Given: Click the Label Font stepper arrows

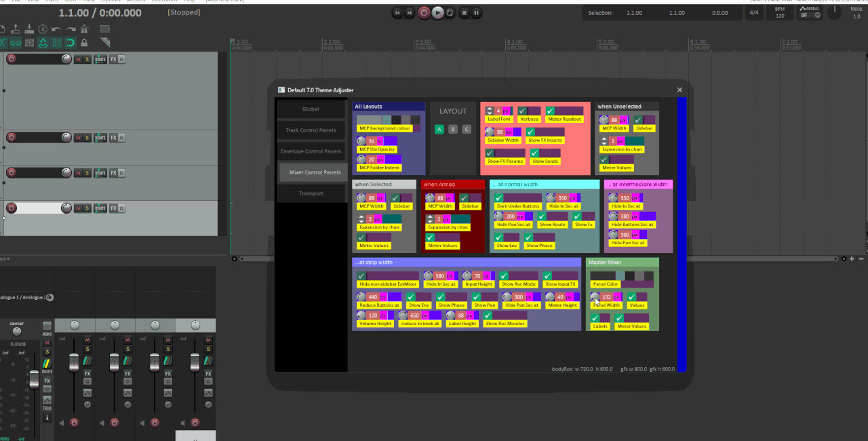Looking at the screenshot, I should [490, 111].
